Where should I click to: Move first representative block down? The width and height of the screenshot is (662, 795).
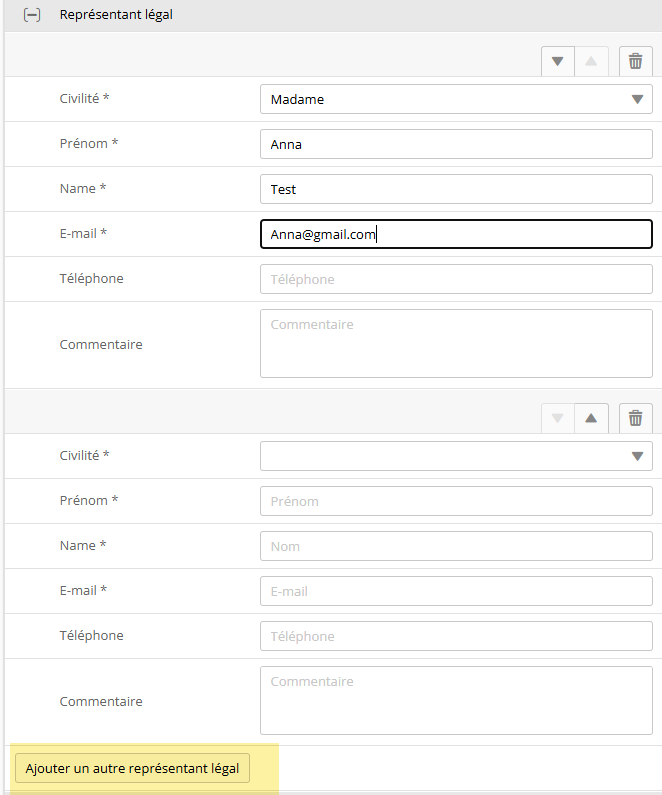(x=558, y=61)
